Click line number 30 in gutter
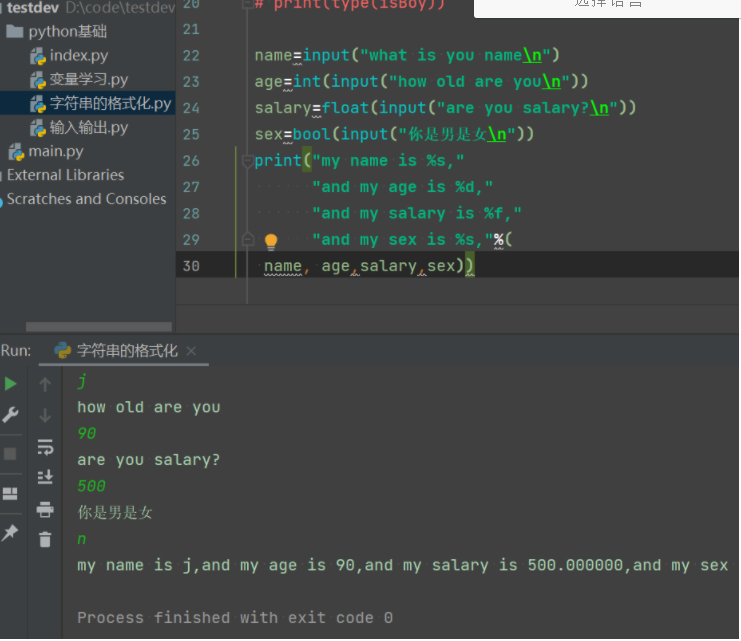The image size is (741, 641). click(x=191, y=266)
